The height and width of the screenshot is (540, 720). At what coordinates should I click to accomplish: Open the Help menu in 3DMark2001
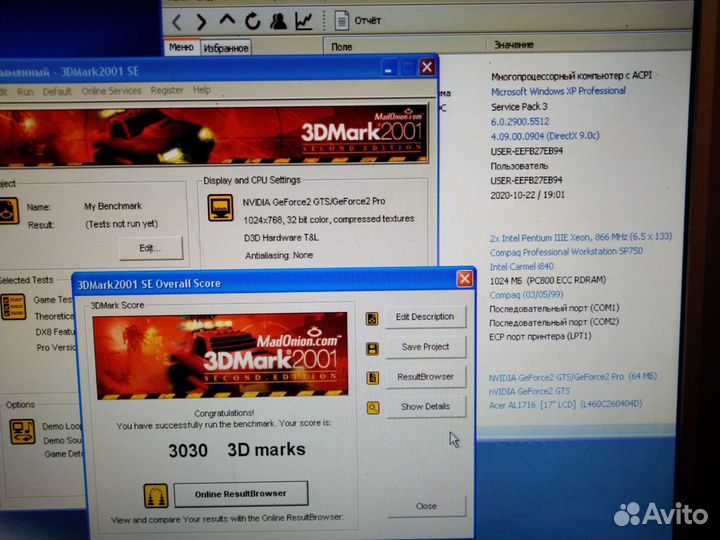(x=202, y=89)
